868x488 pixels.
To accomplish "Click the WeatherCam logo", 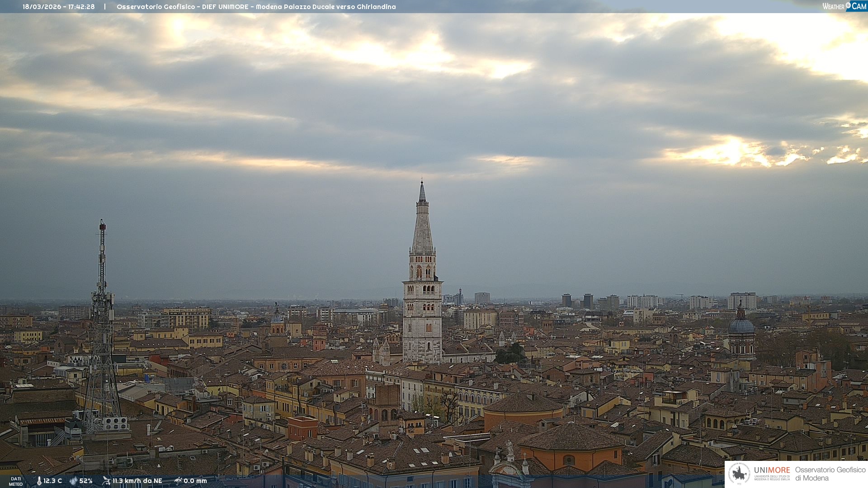I will (x=844, y=6).
